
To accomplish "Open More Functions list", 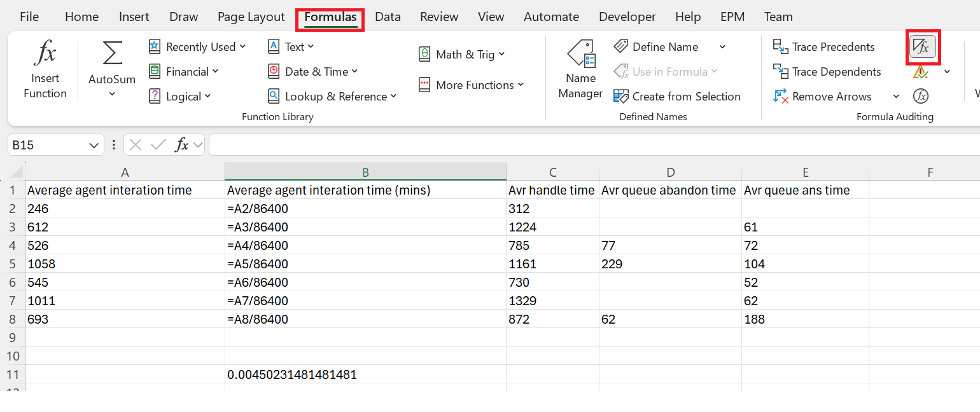I will pyautogui.click(x=472, y=85).
